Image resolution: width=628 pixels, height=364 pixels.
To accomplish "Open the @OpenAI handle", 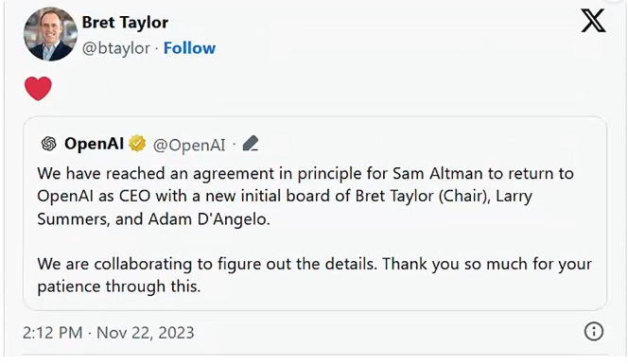I will 189,145.
